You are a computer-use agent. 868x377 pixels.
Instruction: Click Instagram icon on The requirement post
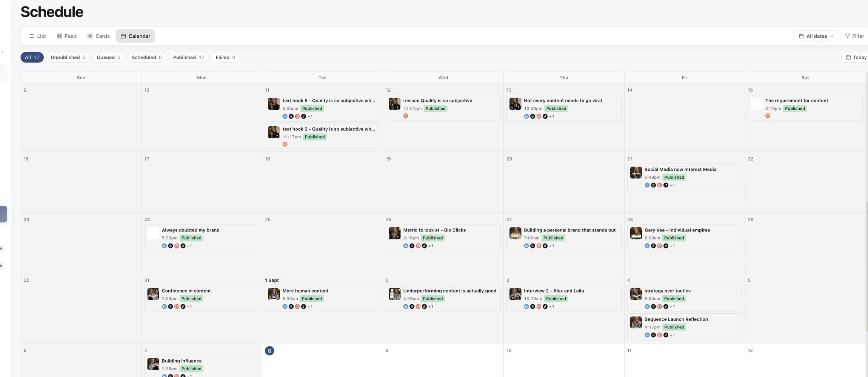768,116
